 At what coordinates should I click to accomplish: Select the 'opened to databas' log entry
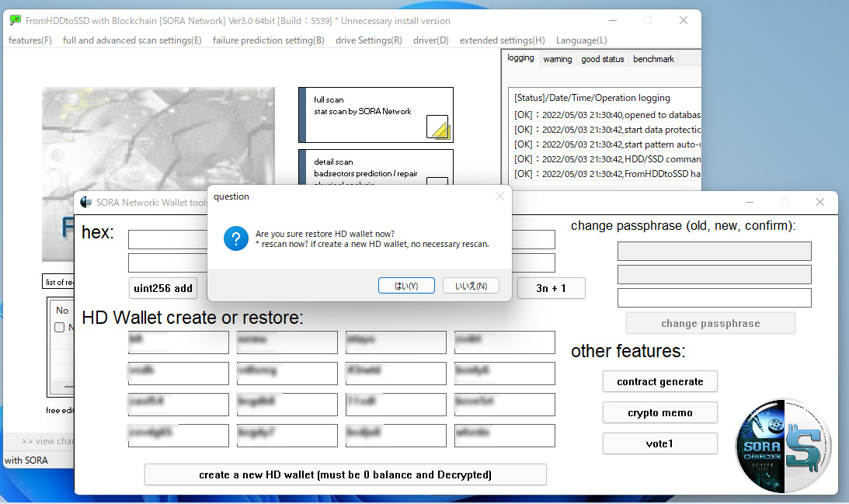coord(607,115)
